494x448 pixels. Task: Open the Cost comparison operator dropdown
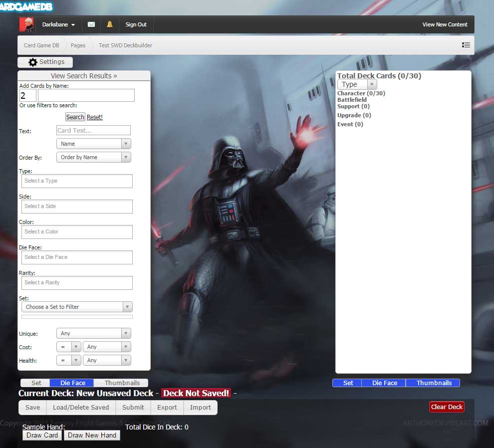point(69,347)
